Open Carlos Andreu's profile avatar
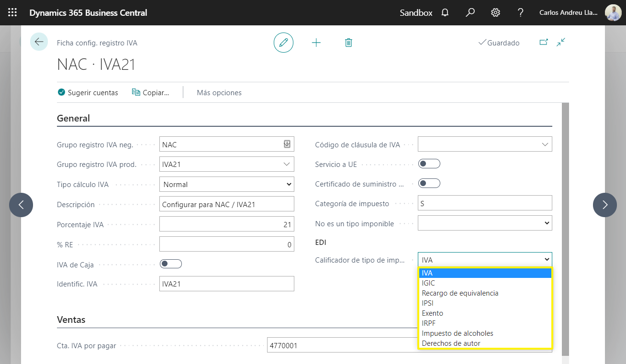Screen dimensions: 626x364 (613, 13)
